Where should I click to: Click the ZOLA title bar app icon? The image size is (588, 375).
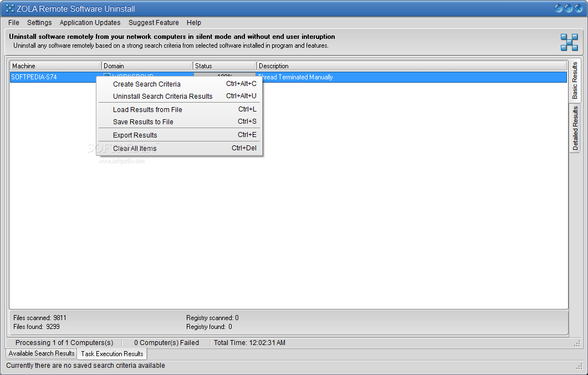tap(10, 8)
